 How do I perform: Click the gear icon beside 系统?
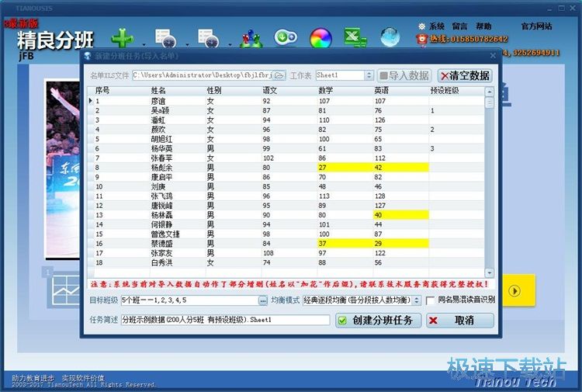tap(422, 26)
